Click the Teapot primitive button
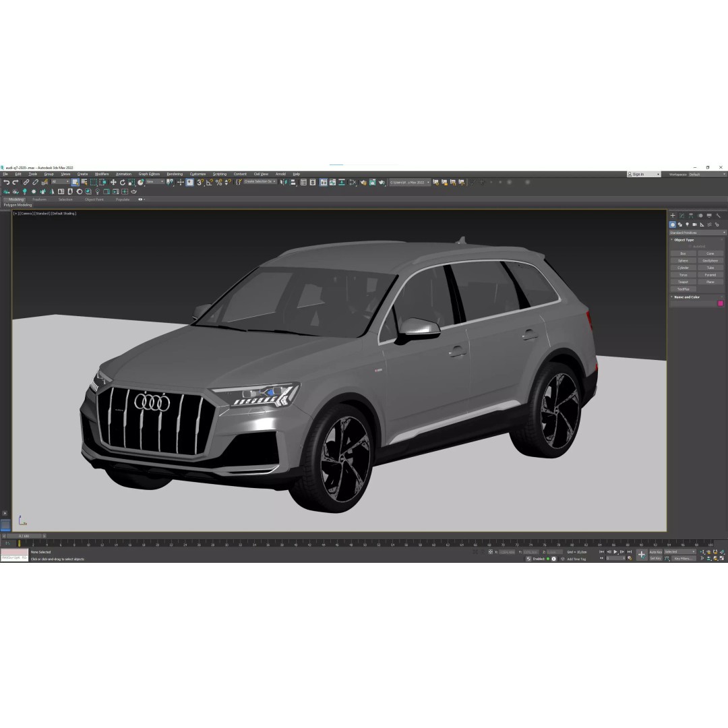The width and height of the screenshot is (728, 728). (x=683, y=282)
